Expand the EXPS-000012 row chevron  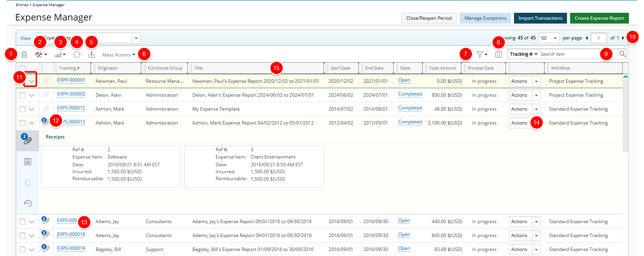coord(31,109)
